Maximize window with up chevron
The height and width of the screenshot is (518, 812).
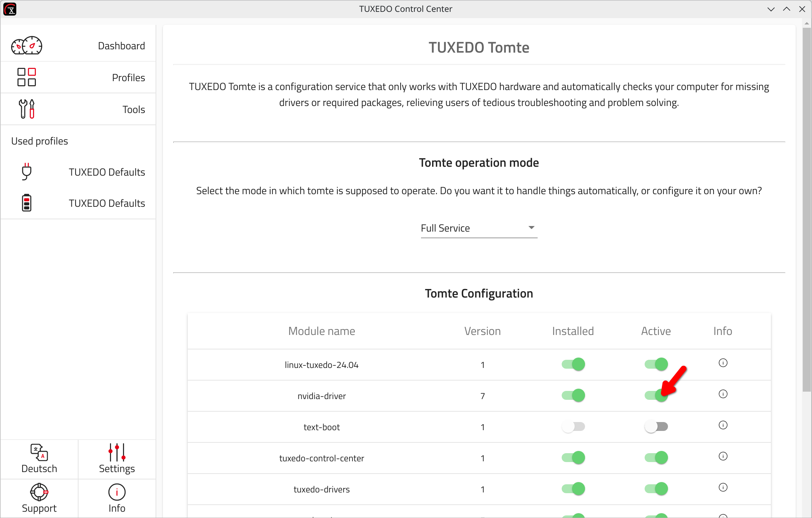pos(787,9)
